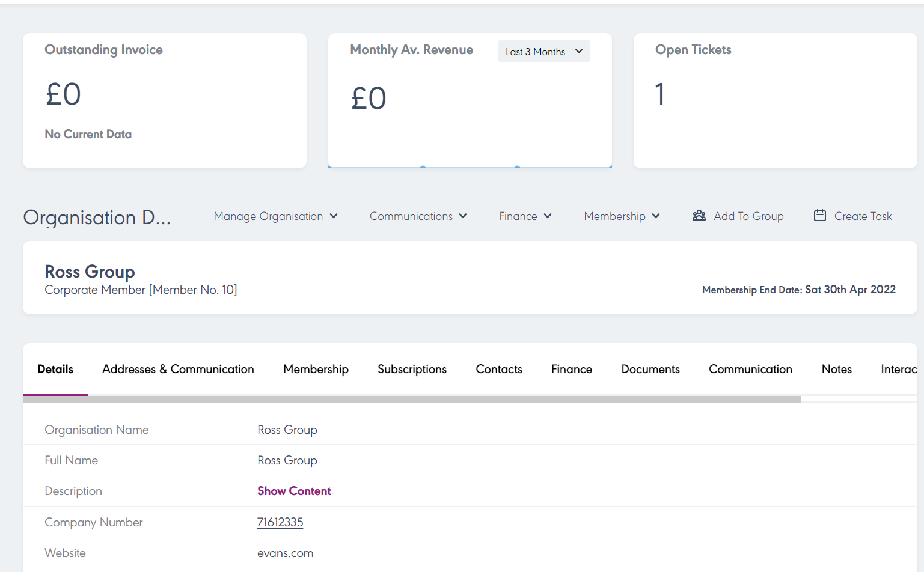Viewport: 924px width, 572px height.
Task: Switch to the Addresses & Communication tab
Action: [x=178, y=370]
